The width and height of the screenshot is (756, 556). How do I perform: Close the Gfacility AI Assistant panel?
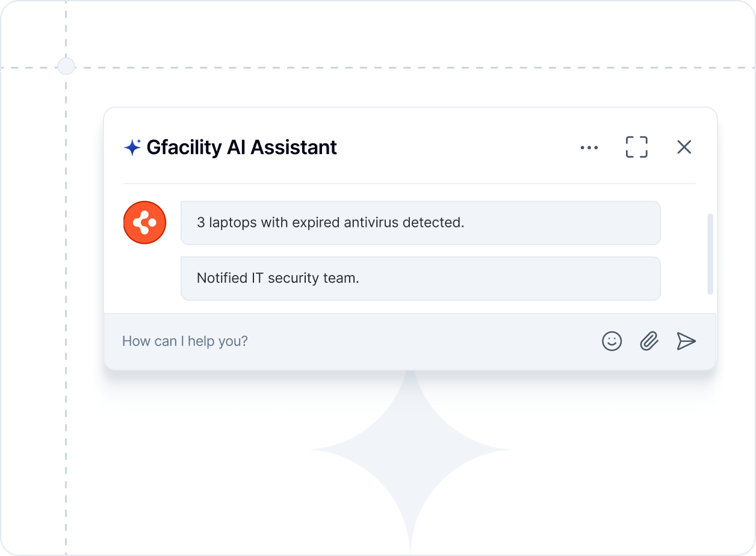pyautogui.click(x=684, y=147)
